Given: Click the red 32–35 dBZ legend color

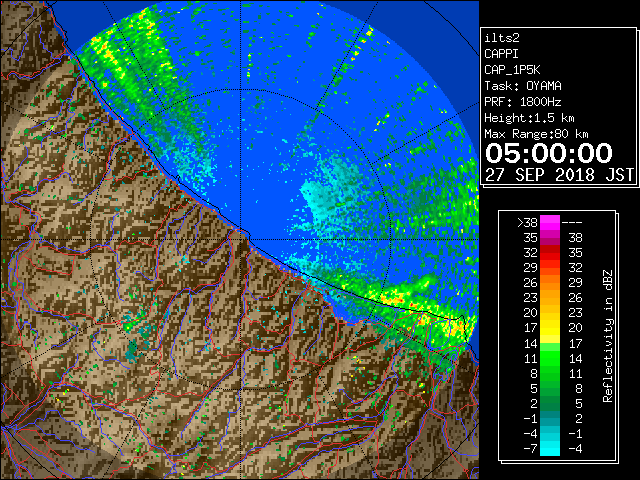Looking at the screenshot, I should [x=550, y=253].
